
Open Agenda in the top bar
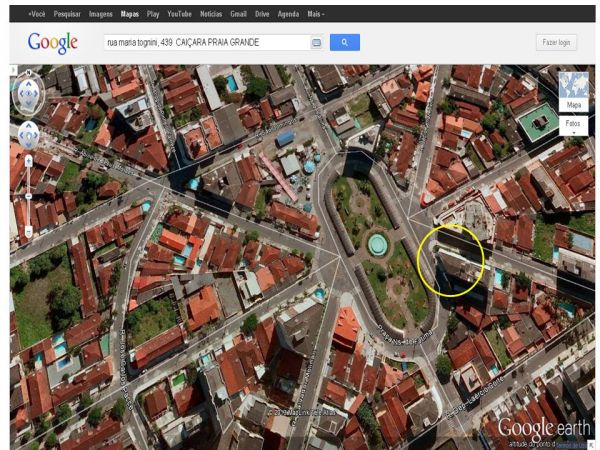pyautogui.click(x=288, y=14)
